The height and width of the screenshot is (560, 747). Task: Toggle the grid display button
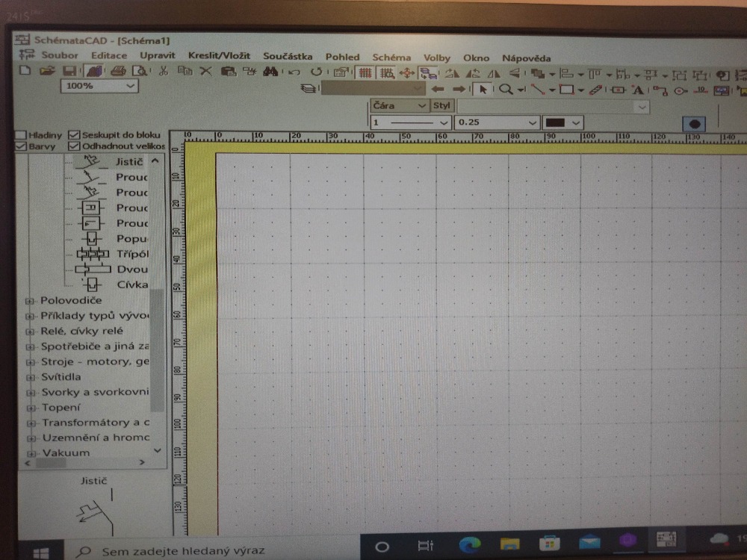point(365,73)
